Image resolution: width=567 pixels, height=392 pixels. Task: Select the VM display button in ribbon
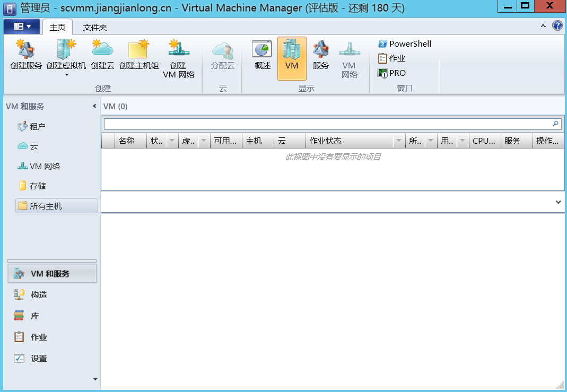coord(292,58)
